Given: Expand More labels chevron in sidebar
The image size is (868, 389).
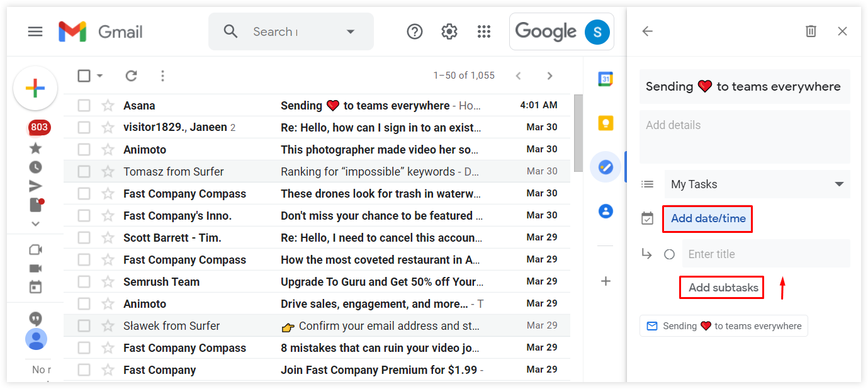Looking at the screenshot, I should 35,223.
